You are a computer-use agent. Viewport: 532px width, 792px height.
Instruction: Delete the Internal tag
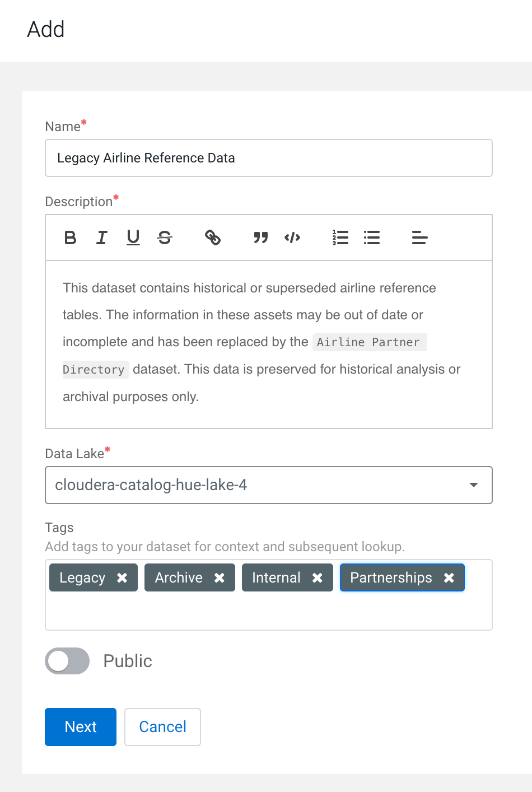point(318,578)
